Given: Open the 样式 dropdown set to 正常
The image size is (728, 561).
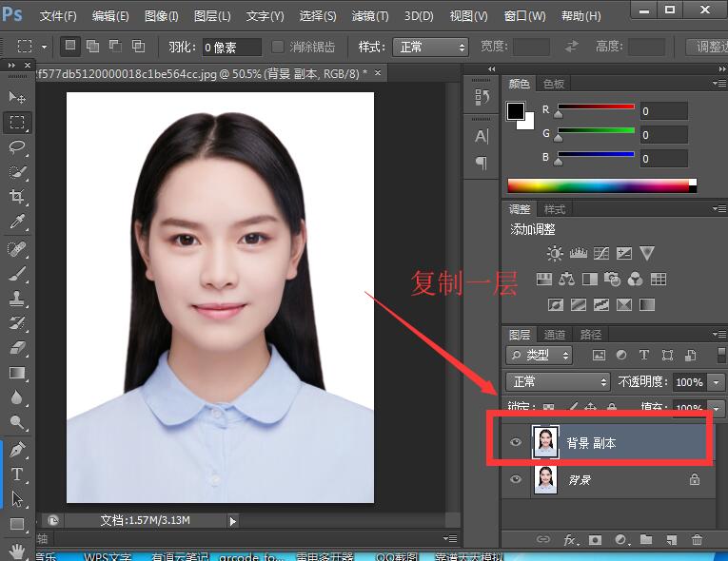Looking at the screenshot, I should pos(429,47).
